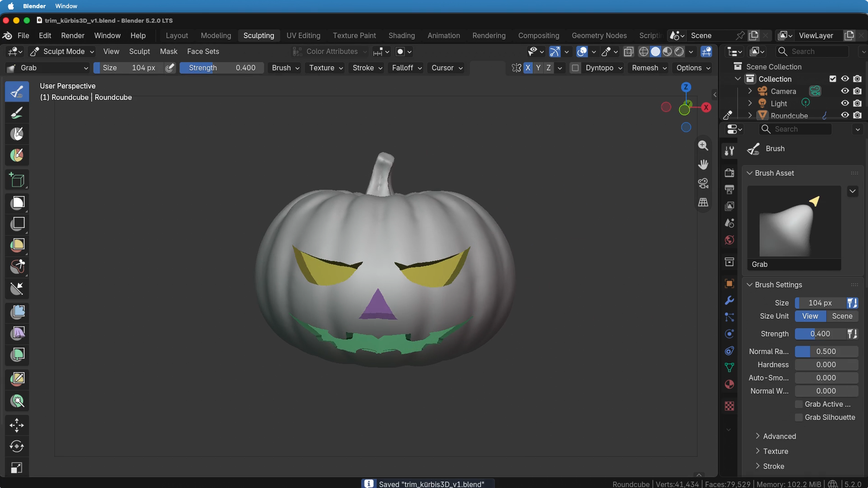Open the Apple menu
Screen dimensions: 868x488
(x=11, y=6)
